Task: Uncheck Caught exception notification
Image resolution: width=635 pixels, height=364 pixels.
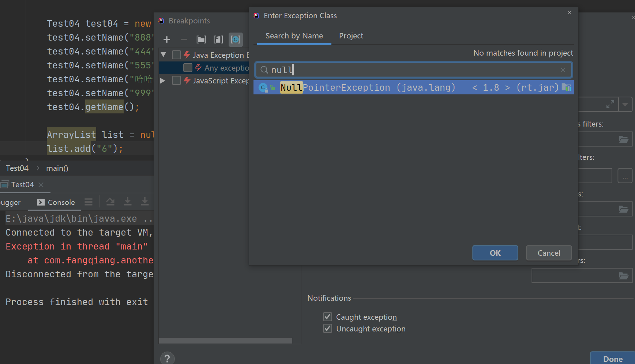Action: (327, 317)
